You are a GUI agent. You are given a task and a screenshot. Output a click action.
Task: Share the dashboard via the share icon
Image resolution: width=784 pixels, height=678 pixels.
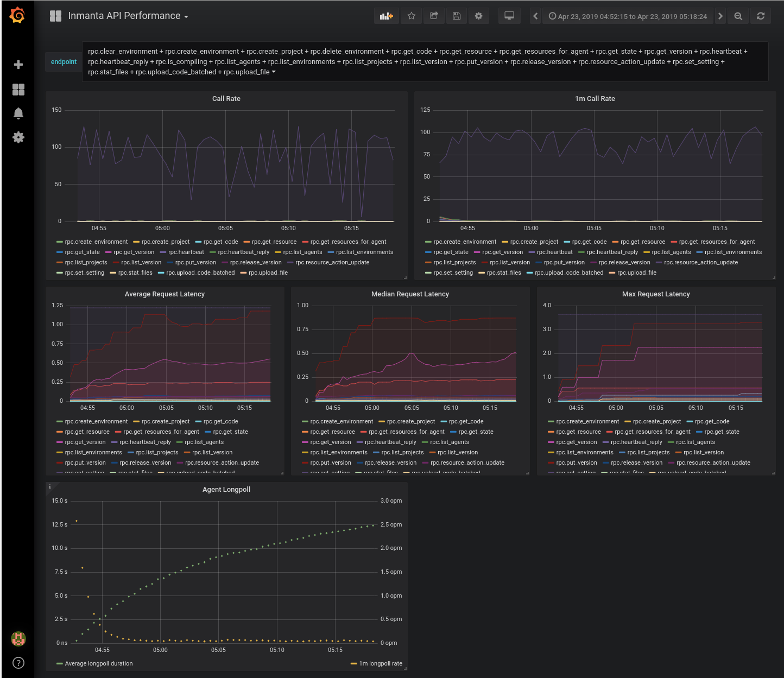[x=434, y=16]
